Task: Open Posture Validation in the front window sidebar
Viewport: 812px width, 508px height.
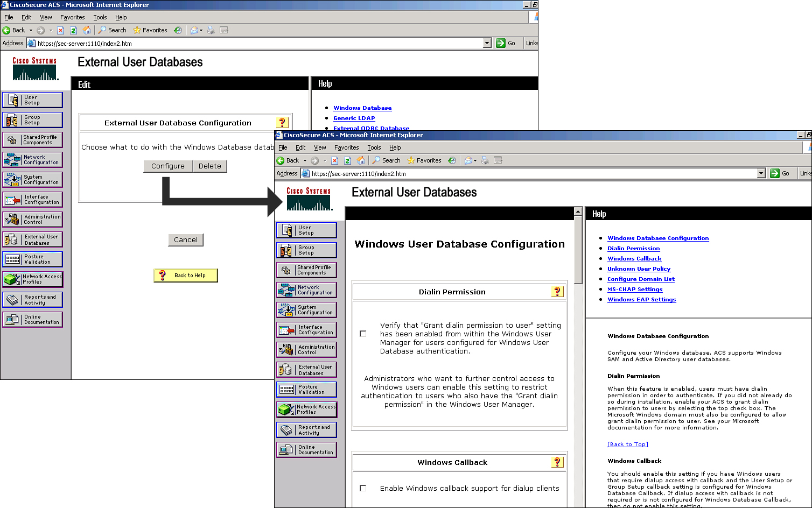Action: 306,390
